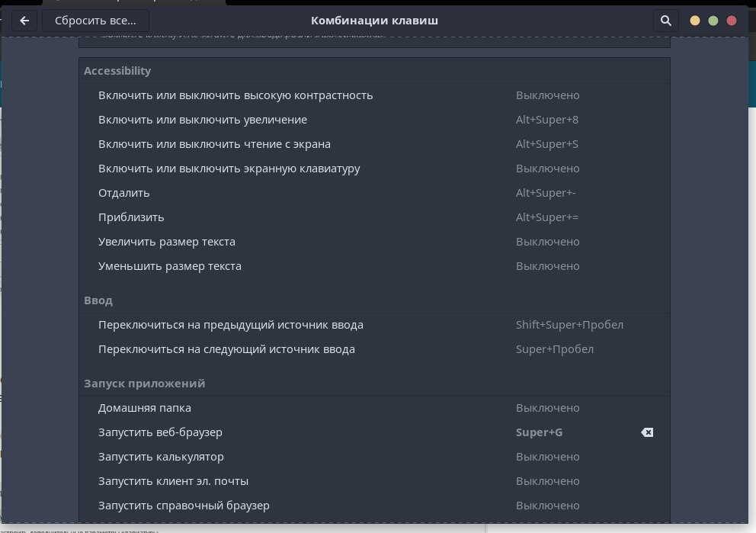Clear the Super+G shortcut with backspace icon
Screen dimensions: 756x533
pyautogui.click(x=647, y=432)
